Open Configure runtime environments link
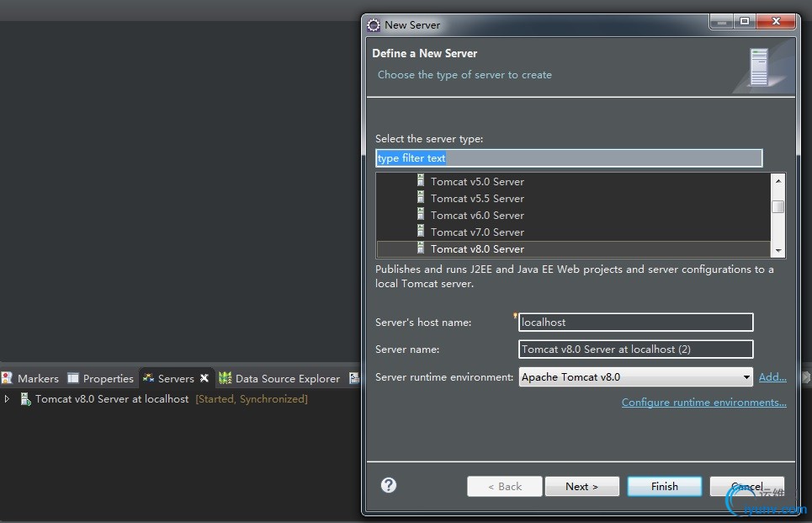This screenshot has width=812, height=523. [x=703, y=403]
